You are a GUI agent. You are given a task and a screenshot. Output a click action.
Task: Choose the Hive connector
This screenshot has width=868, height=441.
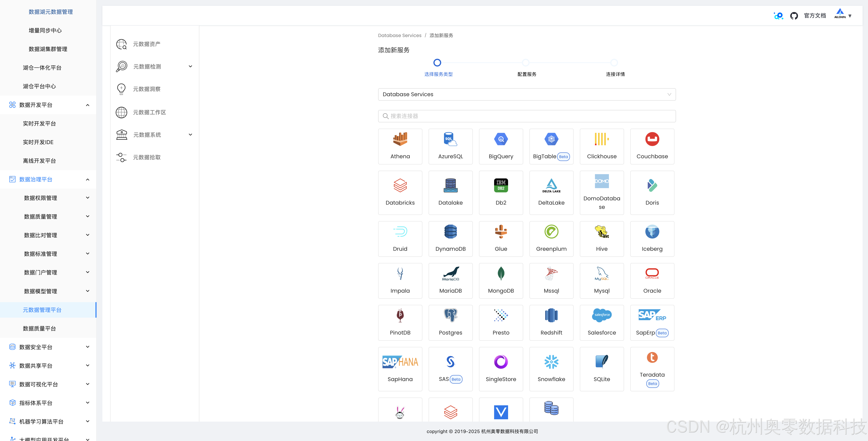602,239
